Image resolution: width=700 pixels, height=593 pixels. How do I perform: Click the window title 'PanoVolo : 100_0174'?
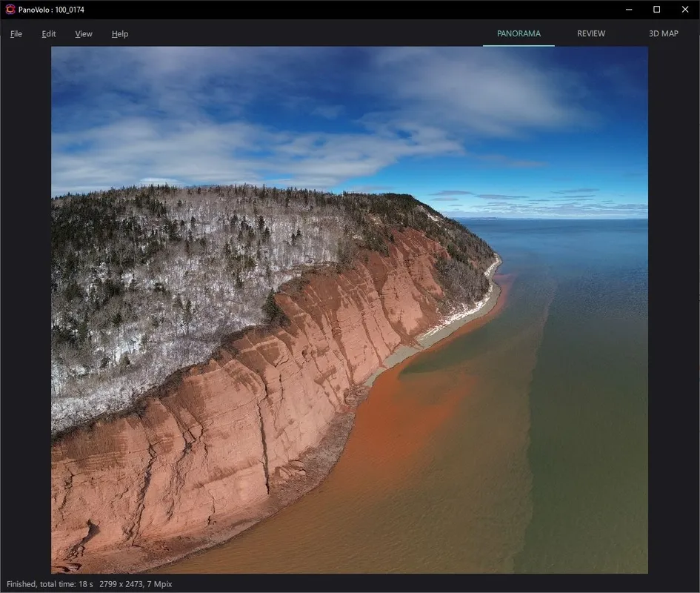(52, 10)
